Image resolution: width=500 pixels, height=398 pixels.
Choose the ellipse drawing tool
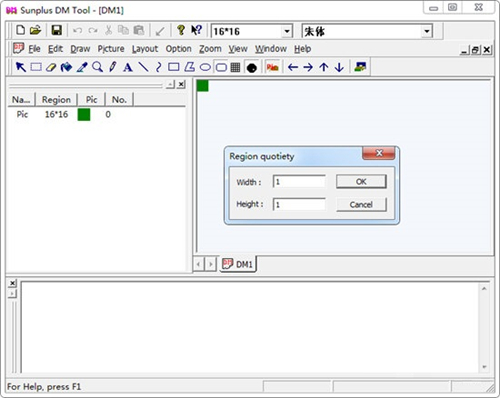pyautogui.click(x=205, y=67)
